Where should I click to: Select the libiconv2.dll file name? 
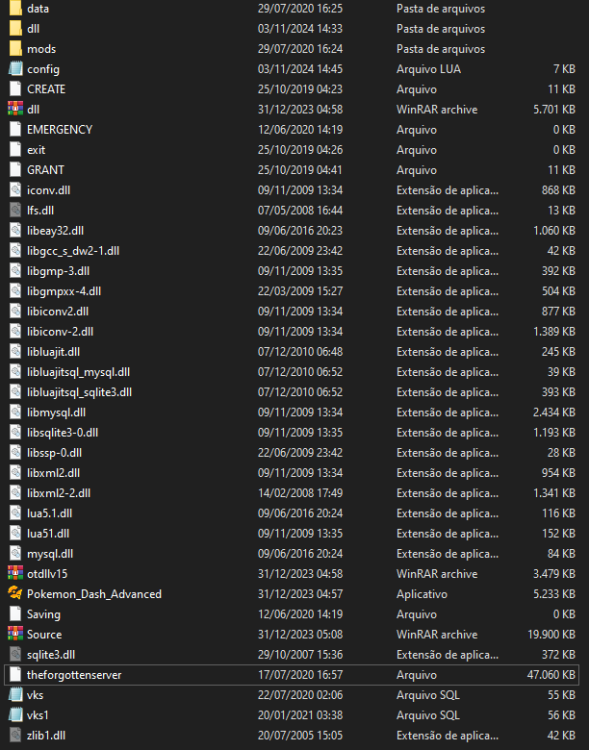pyautogui.click(x=58, y=311)
